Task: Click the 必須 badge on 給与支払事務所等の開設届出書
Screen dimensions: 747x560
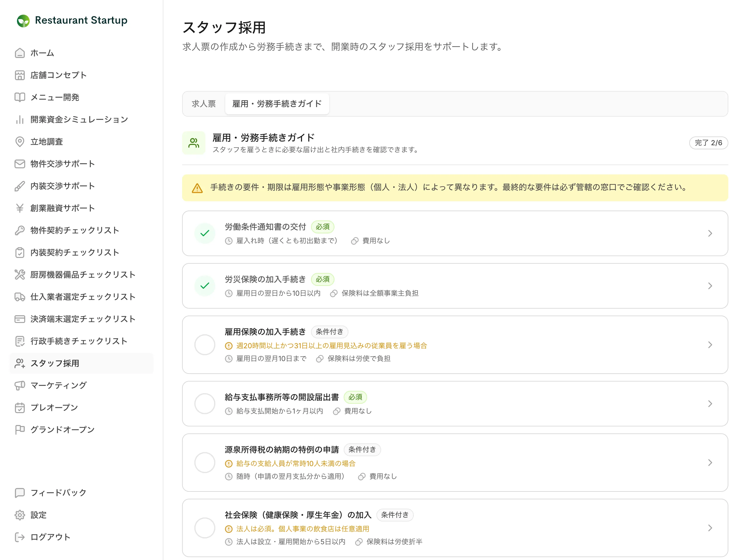Action: pyautogui.click(x=355, y=397)
